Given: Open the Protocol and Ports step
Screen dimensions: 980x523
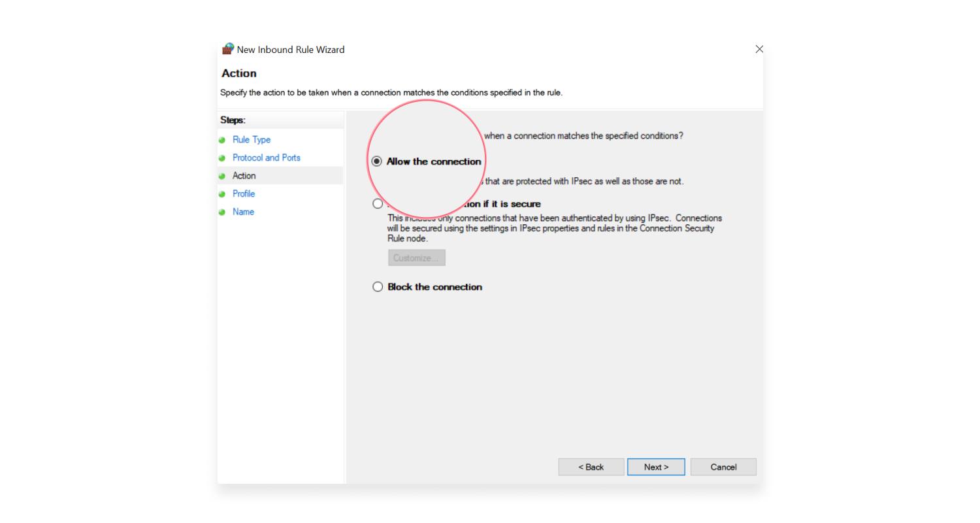Looking at the screenshot, I should 267,158.
